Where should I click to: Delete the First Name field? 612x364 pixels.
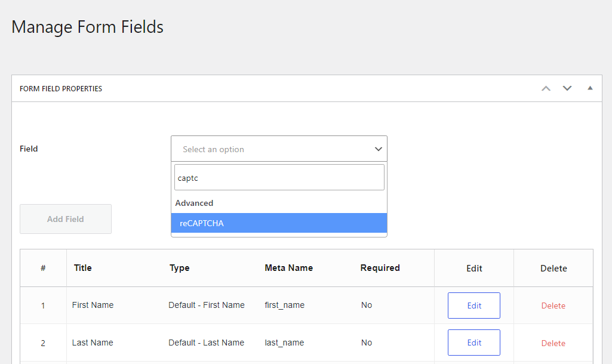pyautogui.click(x=553, y=306)
